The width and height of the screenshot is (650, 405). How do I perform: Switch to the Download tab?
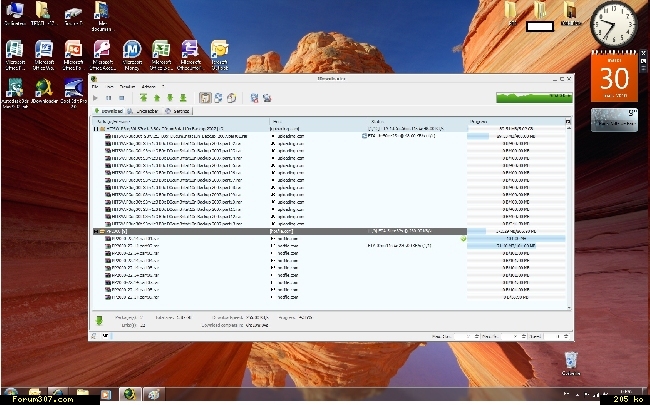[108, 111]
